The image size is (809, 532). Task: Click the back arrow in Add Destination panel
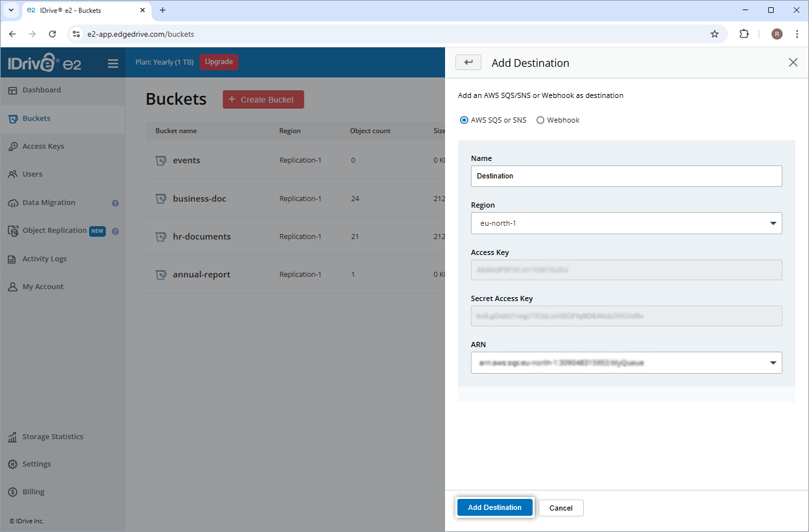tap(468, 62)
